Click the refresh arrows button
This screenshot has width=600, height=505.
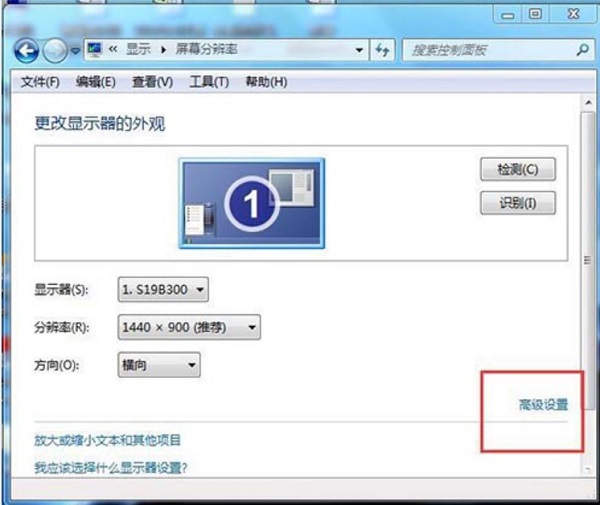pos(382,50)
